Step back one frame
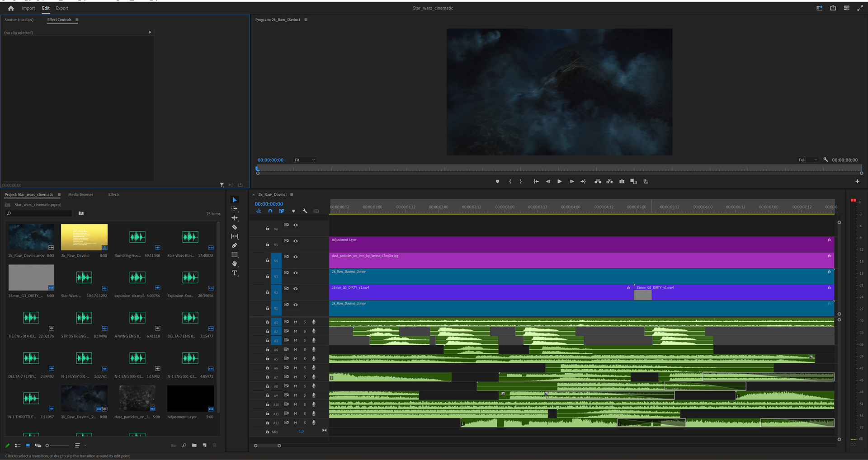The width and height of the screenshot is (868, 460). tap(548, 182)
